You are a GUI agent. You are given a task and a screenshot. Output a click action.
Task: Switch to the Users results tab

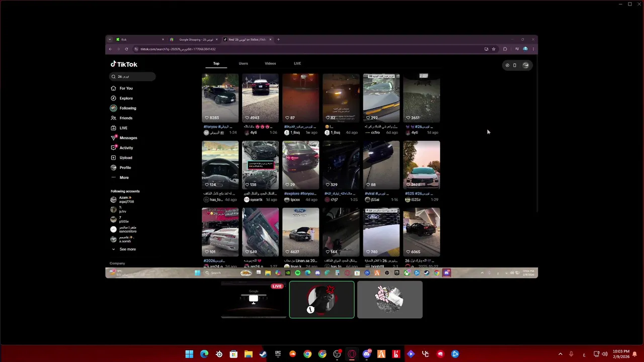pos(243,63)
